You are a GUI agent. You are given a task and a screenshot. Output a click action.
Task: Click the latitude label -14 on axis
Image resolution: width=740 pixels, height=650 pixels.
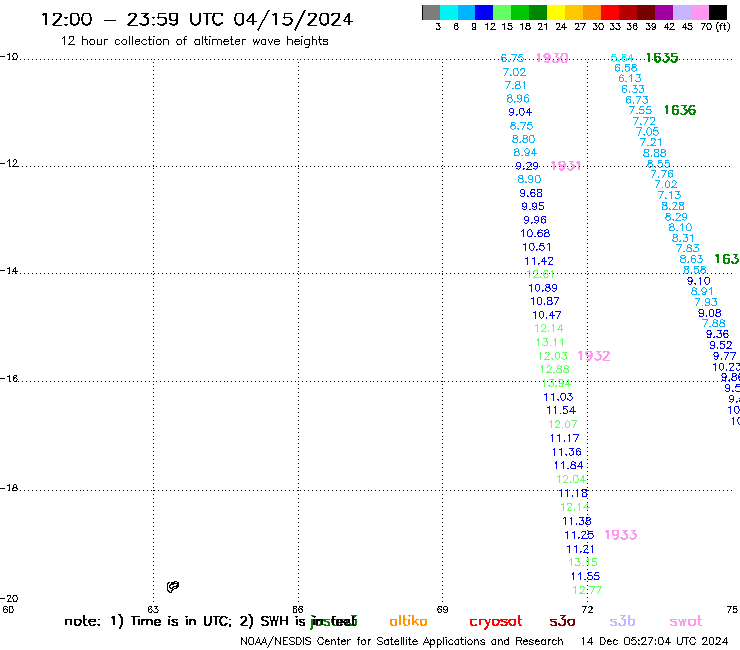coord(9,271)
